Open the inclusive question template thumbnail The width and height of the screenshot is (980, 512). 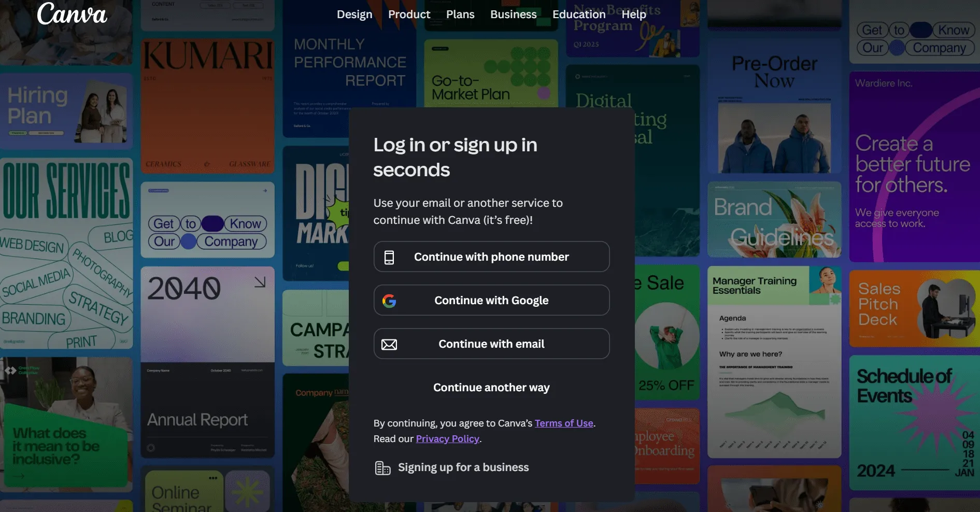tap(66, 424)
